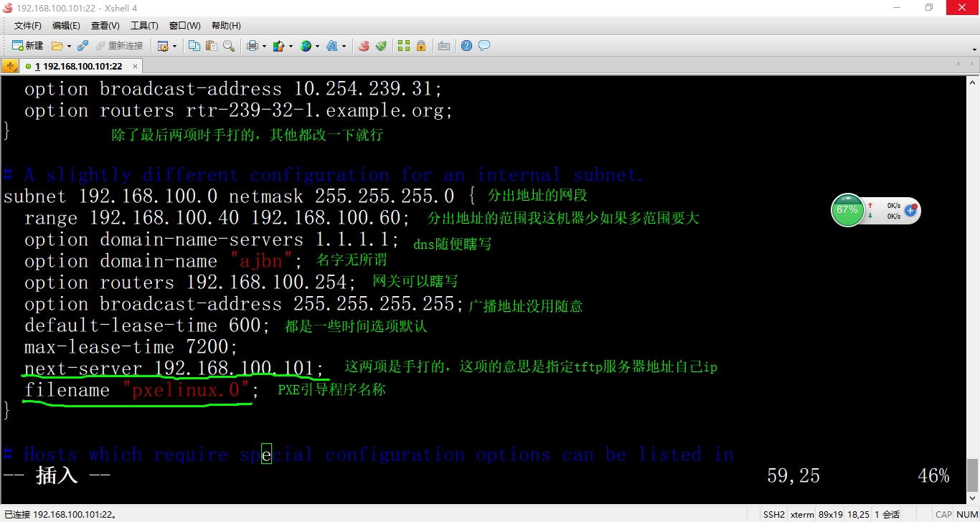Viewport: 980px width, 522px height.
Task: Open the folder icon for sessions
Action: [57, 46]
